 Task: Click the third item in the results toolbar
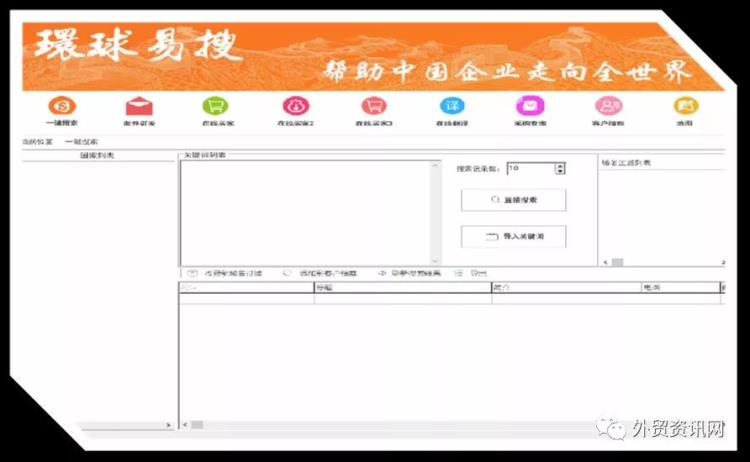409,274
